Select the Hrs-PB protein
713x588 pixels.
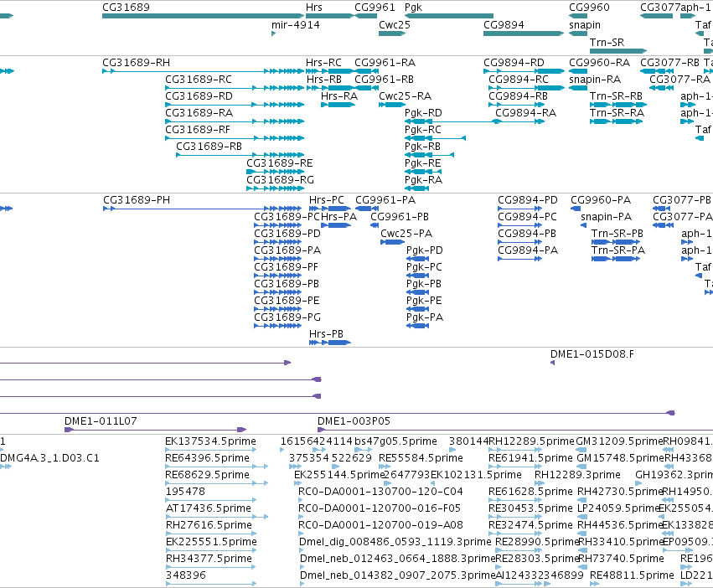329,343
